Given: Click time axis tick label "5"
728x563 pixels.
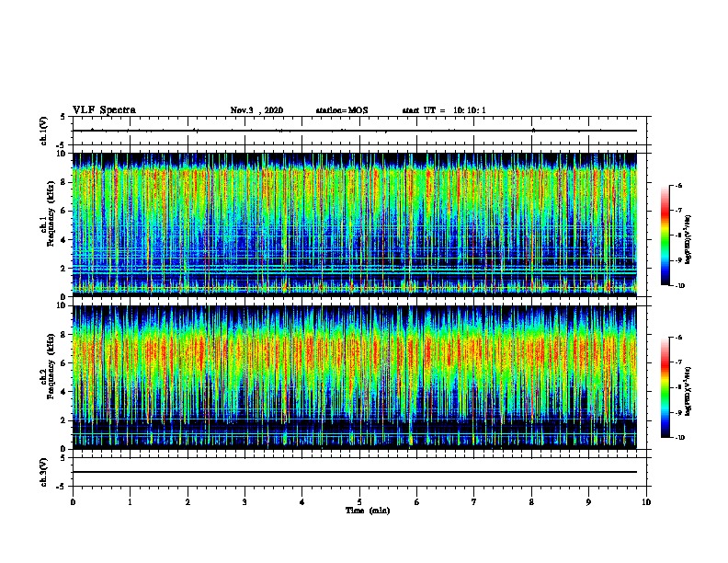Looking at the screenshot, I should click(x=359, y=502).
